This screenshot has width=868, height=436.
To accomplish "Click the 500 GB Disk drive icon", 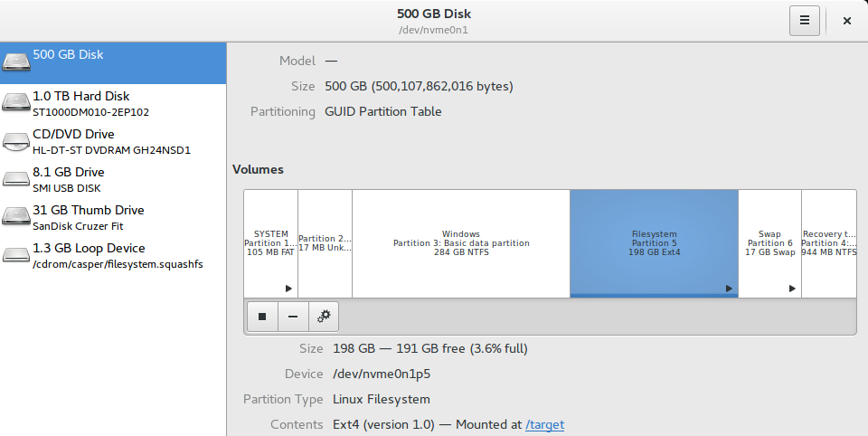I will coord(16,62).
